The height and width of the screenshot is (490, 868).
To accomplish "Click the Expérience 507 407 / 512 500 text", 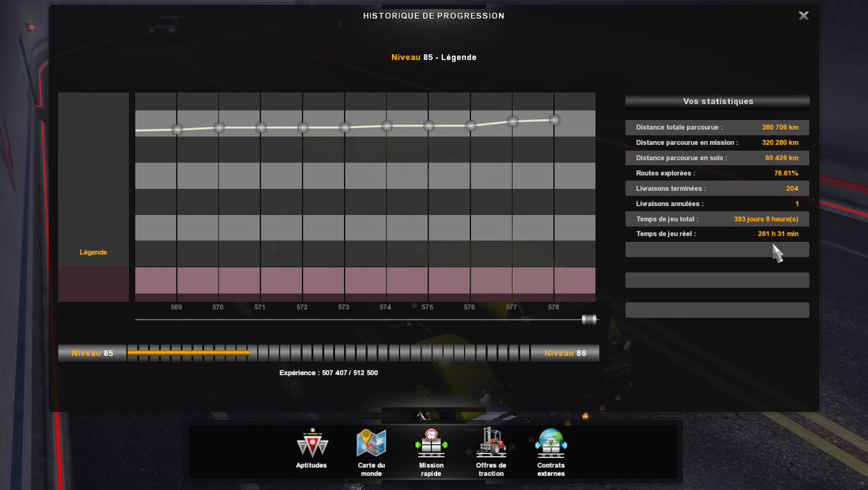I will [328, 373].
